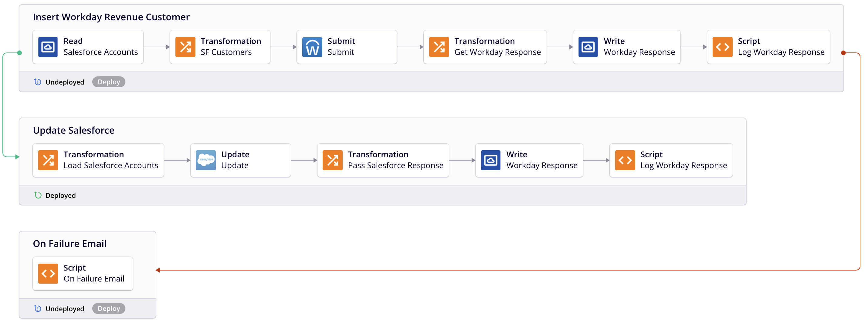Select the Insert Workday Revenue Customer title
Viewport: 868px width, 323px height.
pyautogui.click(x=111, y=17)
